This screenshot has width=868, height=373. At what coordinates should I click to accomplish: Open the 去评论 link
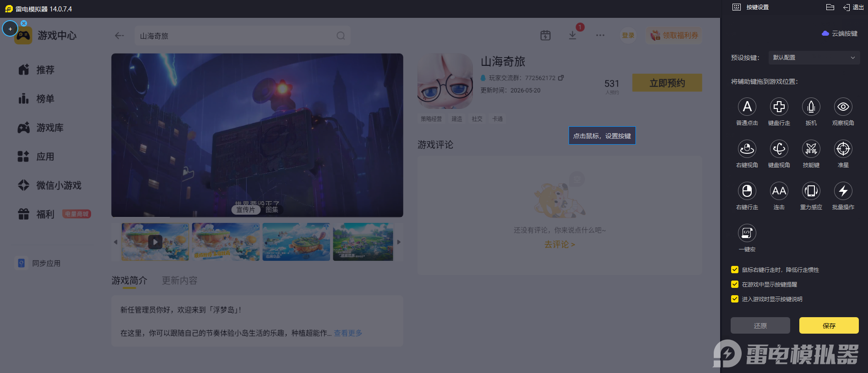click(559, 244)
